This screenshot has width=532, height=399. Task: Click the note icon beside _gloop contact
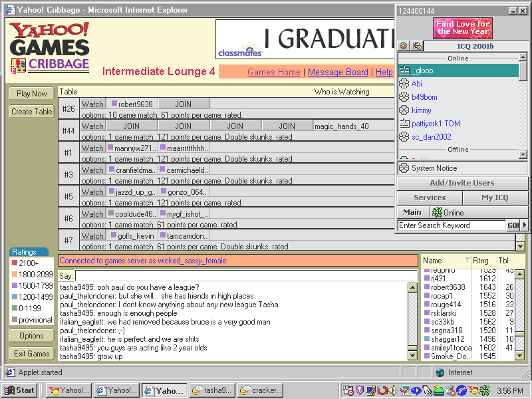click(x=404, y=70)
